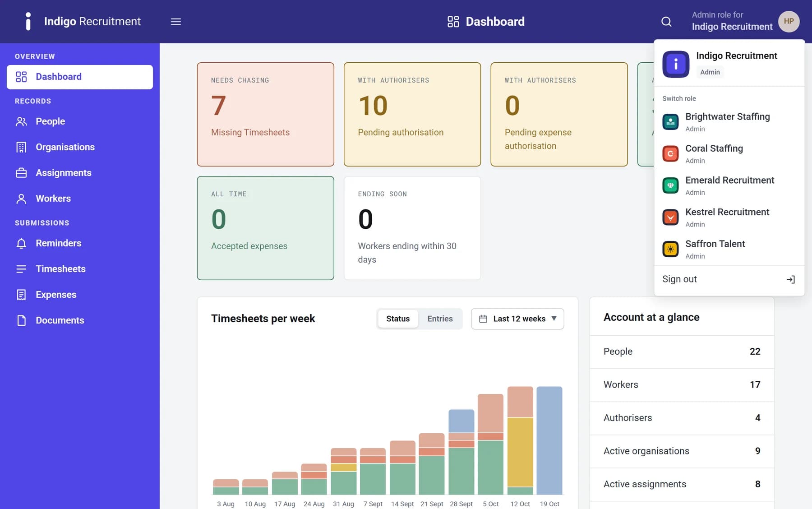Open the Pending expense authorisation card
Image resolution: width=812 pixels, height=509 pixels.
click(559, 115)
